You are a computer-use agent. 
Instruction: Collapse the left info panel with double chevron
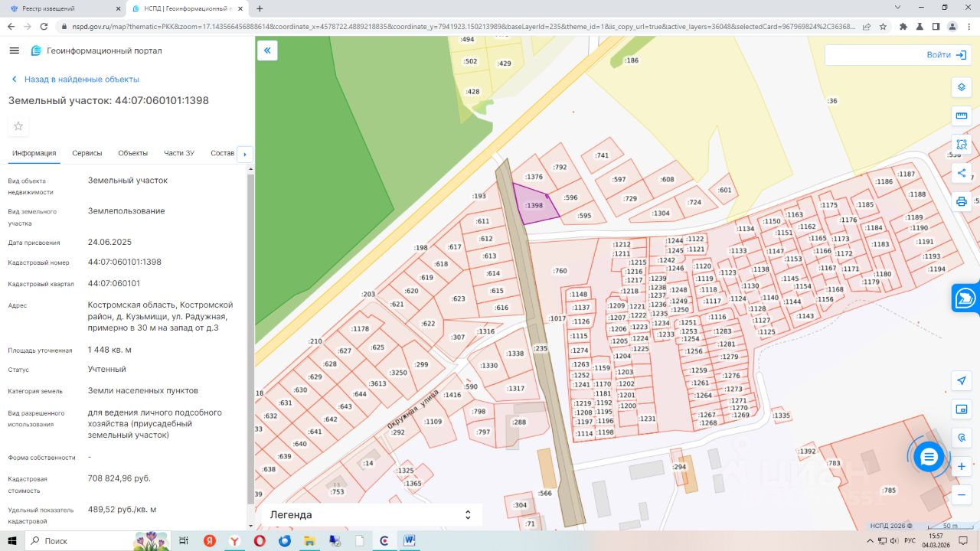267,51
